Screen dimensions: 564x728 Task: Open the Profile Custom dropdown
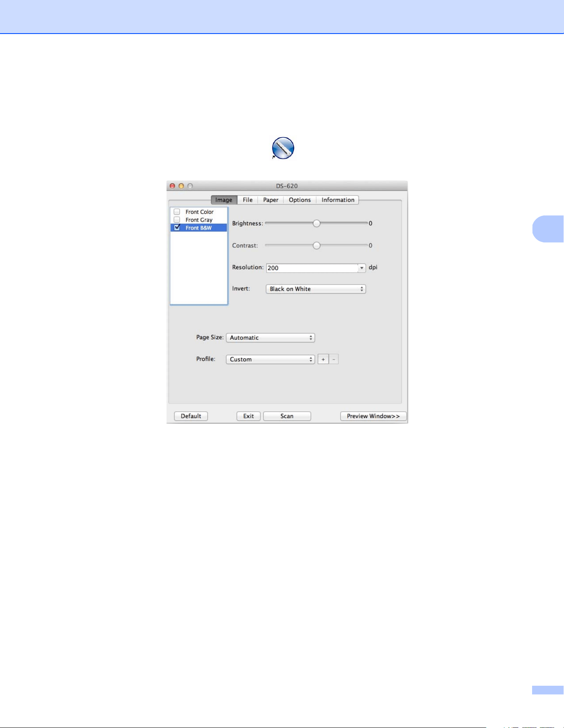[271, 359]
